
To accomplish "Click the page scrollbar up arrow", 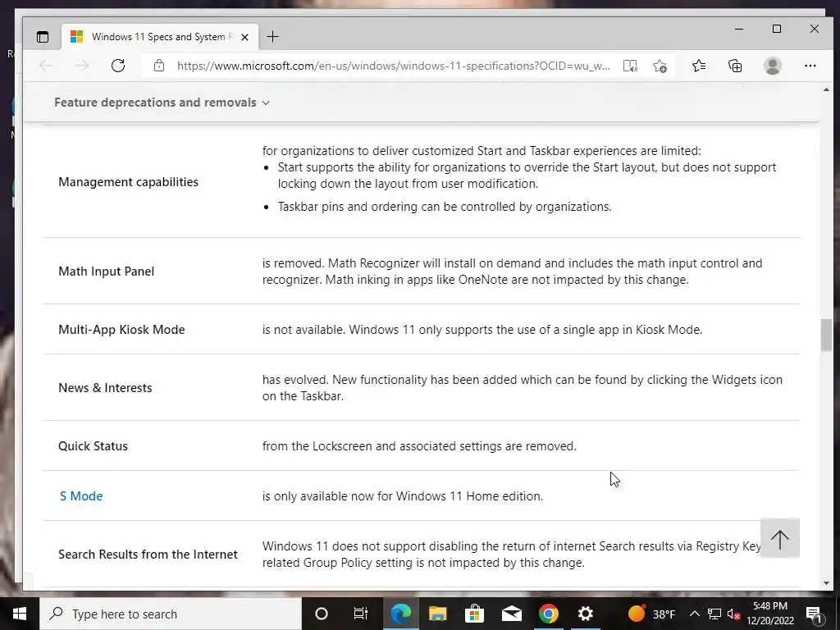I will [826, 90].
